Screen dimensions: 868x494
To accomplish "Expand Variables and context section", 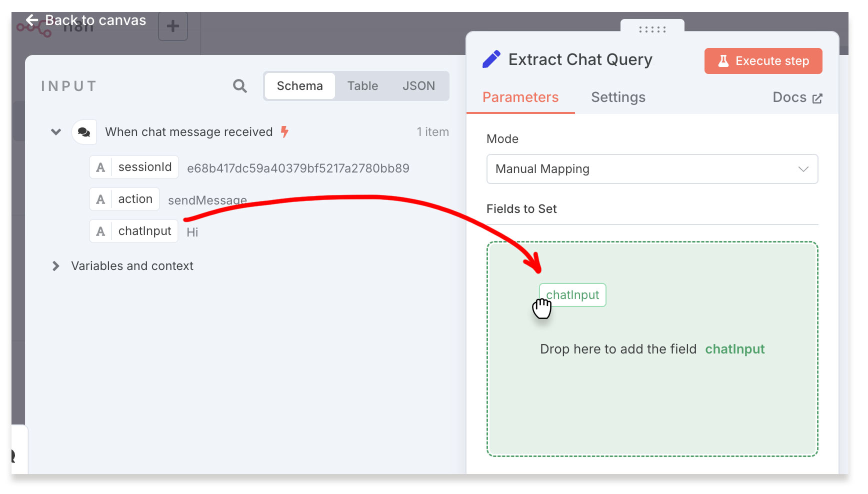I will pos(56,266).
